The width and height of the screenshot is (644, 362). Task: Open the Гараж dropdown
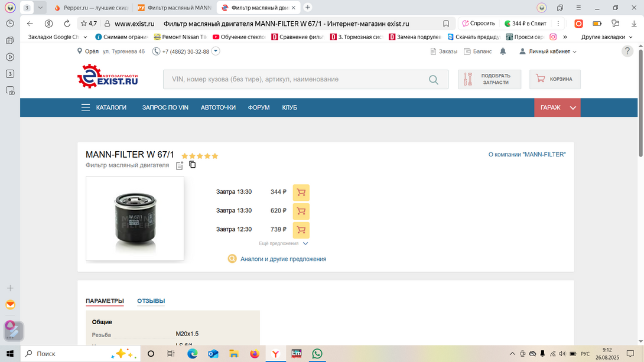click(x=557, y=107)
